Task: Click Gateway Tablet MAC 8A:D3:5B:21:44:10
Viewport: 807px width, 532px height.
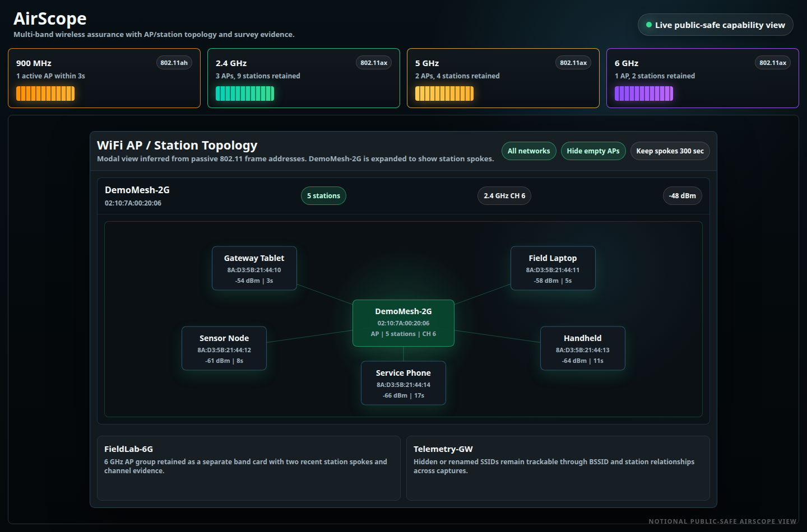Action: coord(254,270)
